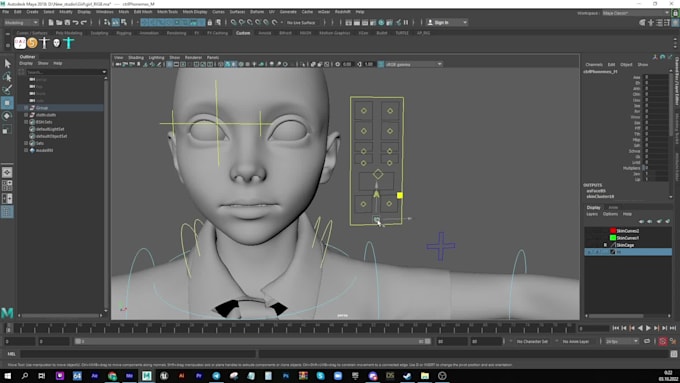Open a scene file icon
Image resolution: width=680 pixels, height=383 pixels.
[x=59, y=22]
